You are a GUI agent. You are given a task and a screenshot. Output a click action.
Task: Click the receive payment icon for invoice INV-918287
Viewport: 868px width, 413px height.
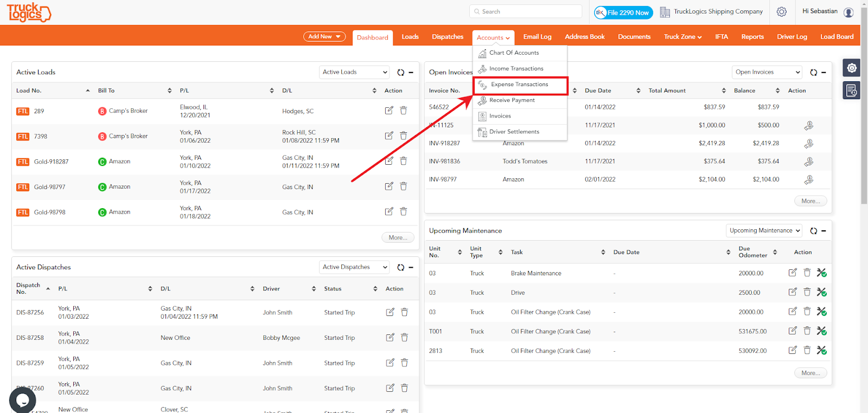(809, 144)
